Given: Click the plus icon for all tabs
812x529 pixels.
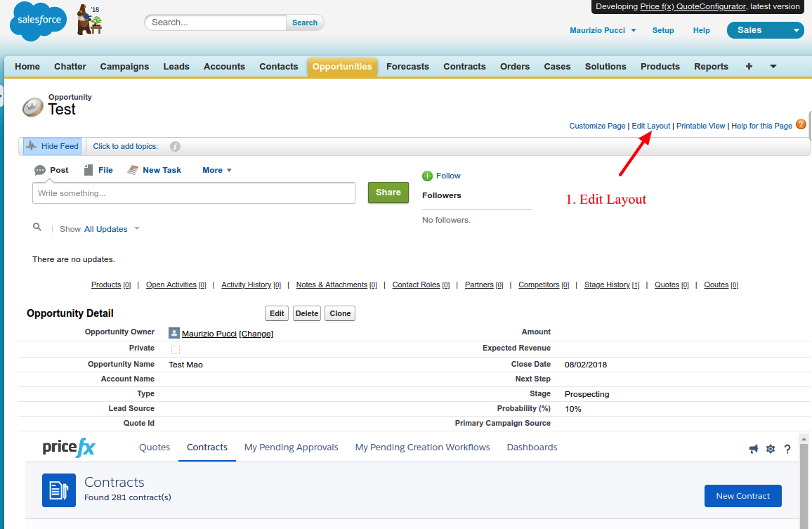Looking at the screenshot, I should point(749,67).
